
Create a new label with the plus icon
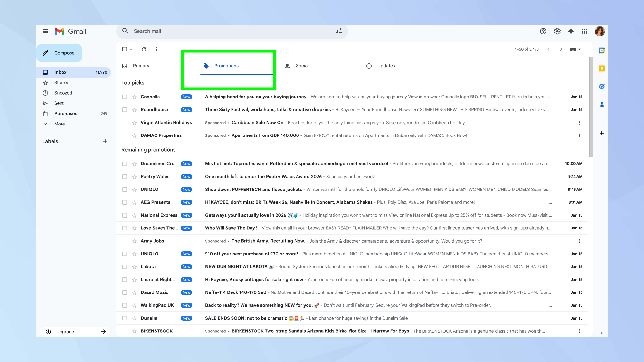105,141
